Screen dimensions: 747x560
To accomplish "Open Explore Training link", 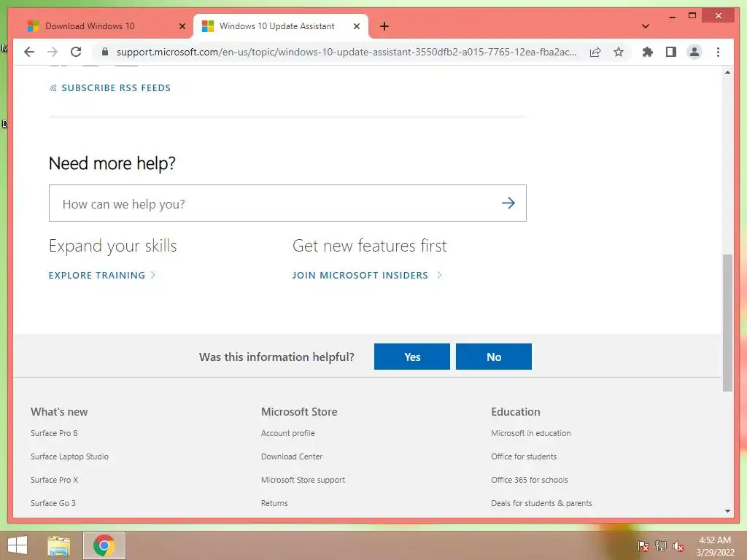I will coord(102,275).
